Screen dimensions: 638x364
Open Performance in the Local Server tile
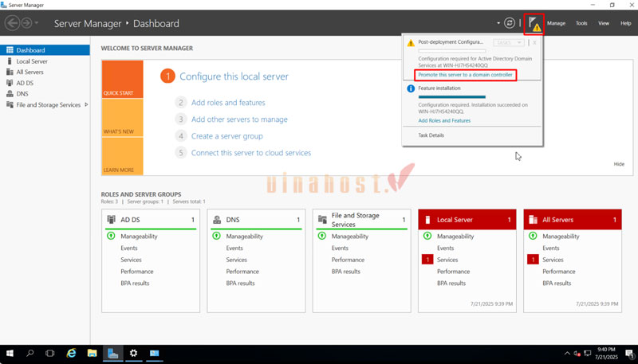tap(453, 272)
